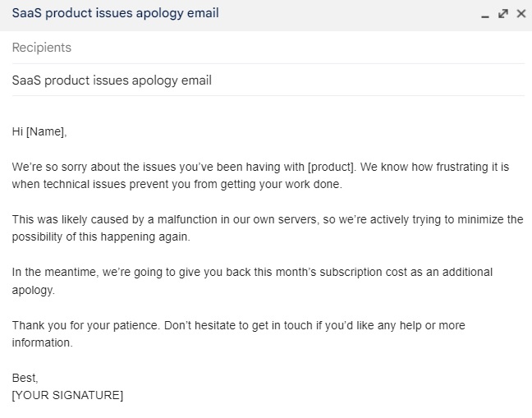Click the compose window title bar text
Viewport: 532px width, 418px height.
click(x=115, y=14)
